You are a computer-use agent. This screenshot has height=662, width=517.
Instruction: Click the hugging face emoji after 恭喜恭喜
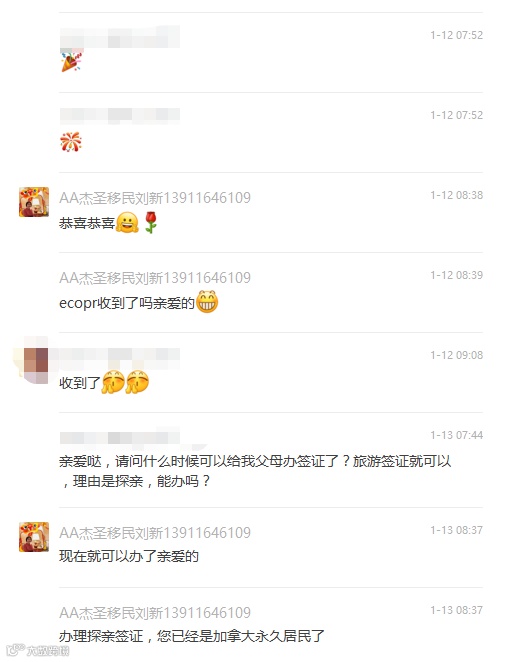point(127,222)
